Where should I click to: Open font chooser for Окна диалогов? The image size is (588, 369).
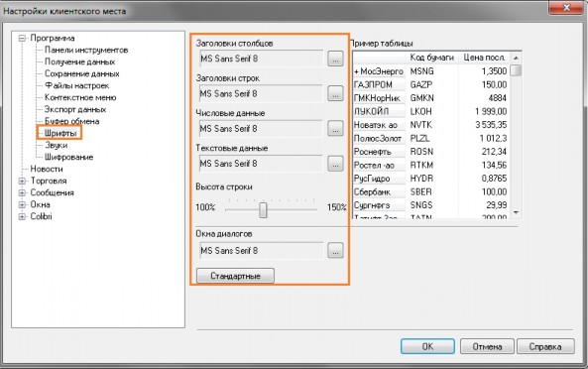(x=335, y=251)
